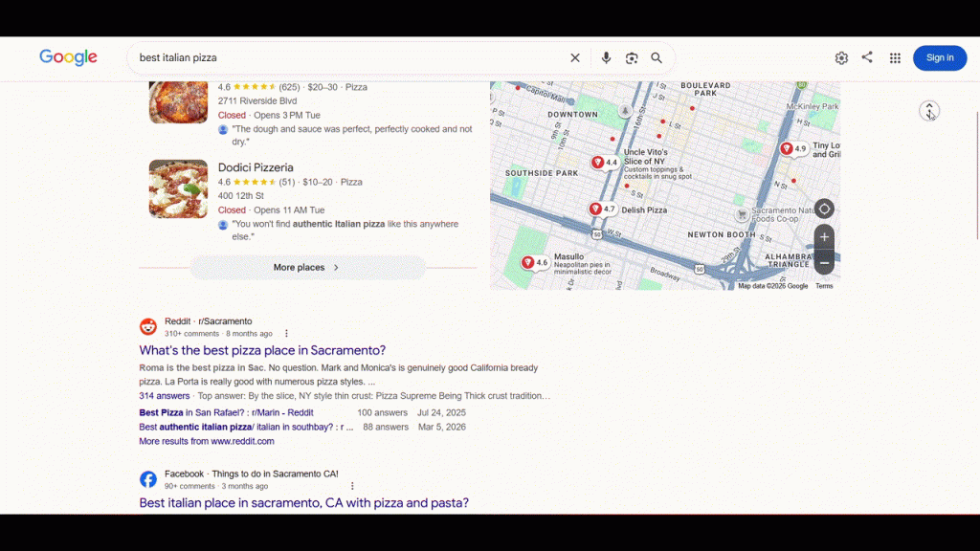Click 'Reddit · r/Sacramento' source text

[208, 321]
